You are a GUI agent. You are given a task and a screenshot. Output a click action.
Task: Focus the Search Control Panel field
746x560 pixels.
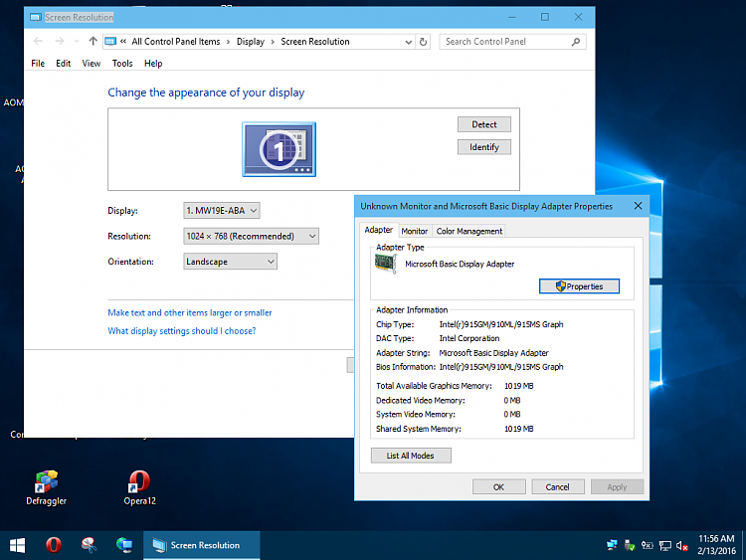pos(512,42)
